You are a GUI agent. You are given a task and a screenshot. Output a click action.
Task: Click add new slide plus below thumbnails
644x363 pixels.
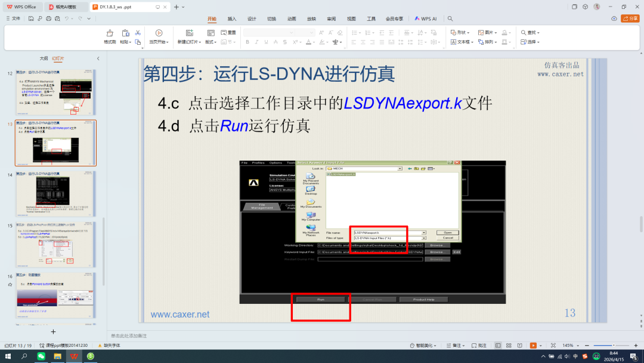tap(53, 331)
